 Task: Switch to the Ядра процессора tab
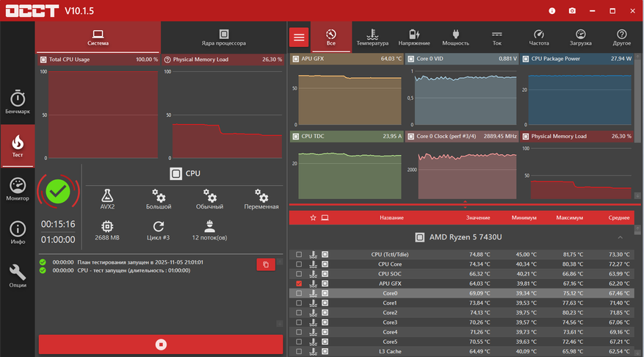[x=224, y=37]
